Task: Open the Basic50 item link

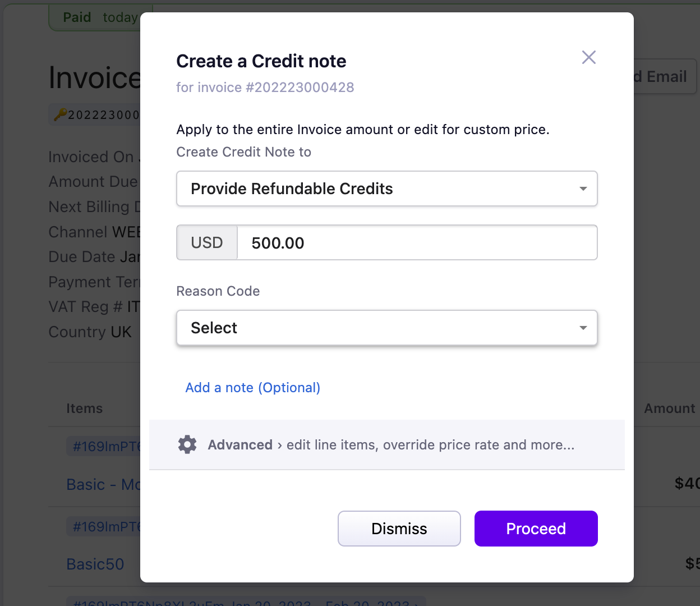Action: (95, 564)
